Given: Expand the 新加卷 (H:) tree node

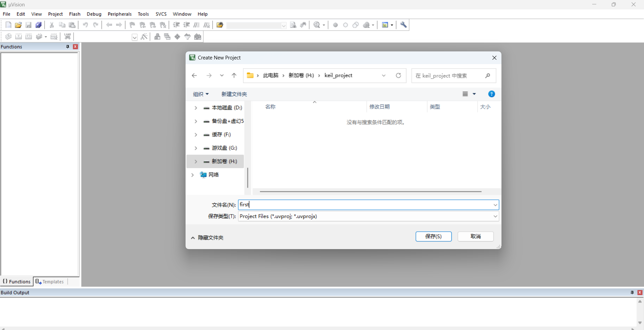Looking at the screenshot, I should click(x=196, y=161).
